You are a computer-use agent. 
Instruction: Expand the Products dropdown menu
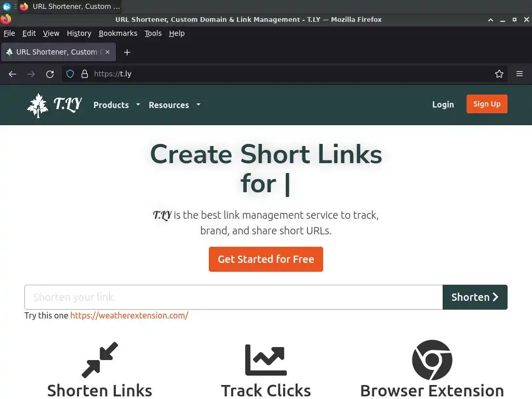[x=117, y=105]
